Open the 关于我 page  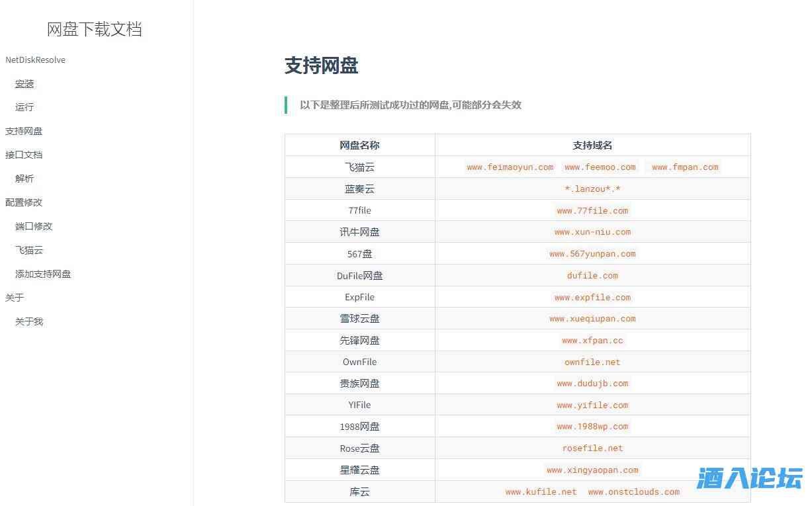(x=28, y=321)
